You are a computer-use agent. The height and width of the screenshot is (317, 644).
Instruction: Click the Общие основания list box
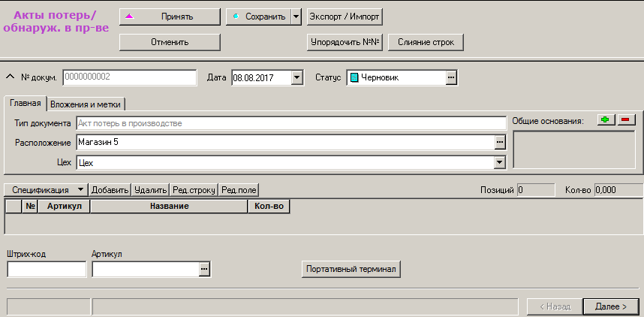pos(574,149)
